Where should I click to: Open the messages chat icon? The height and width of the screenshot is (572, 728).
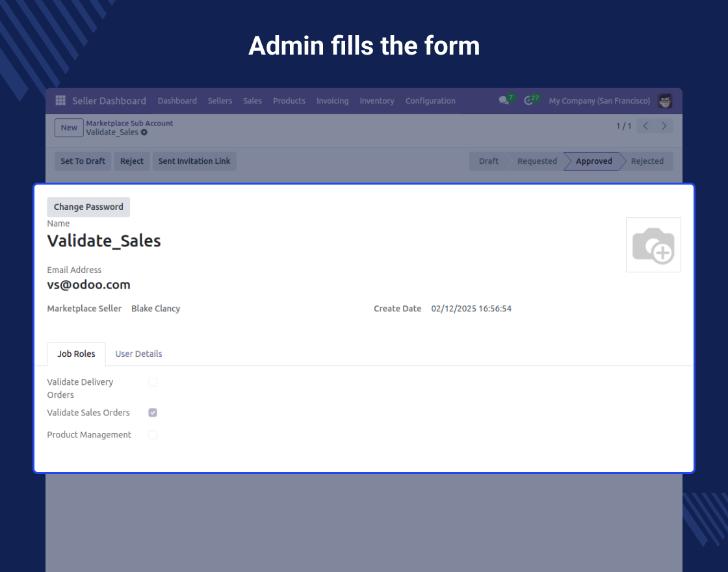(504, 100)
